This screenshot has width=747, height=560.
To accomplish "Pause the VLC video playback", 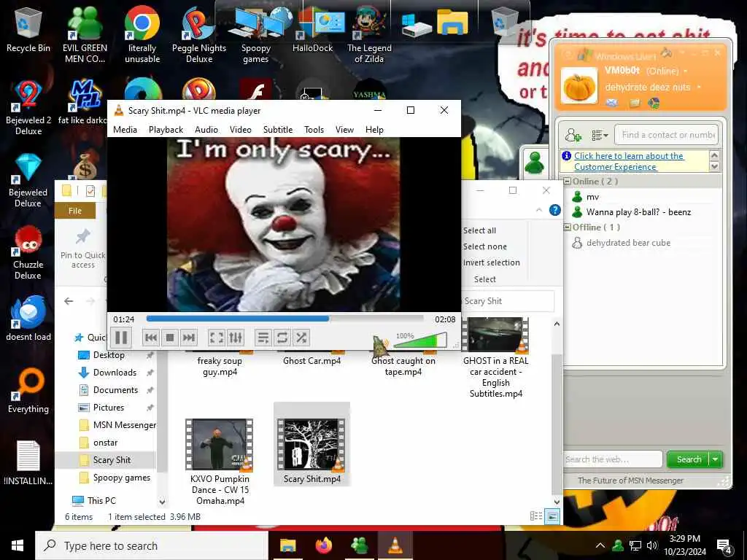I will [x=121, y=338].
